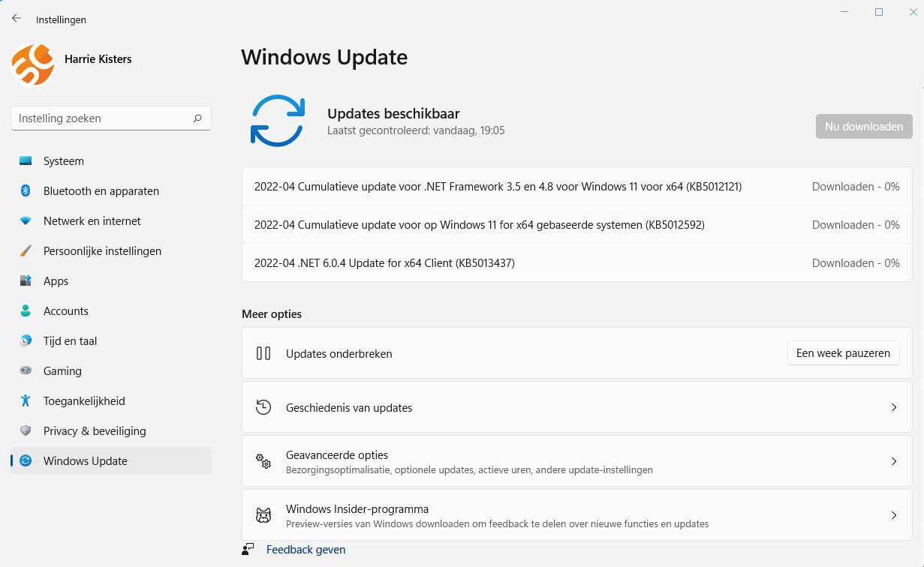Click the gears icon for Geavanceerde opties
The width and height of the screenshot is (924, 567).
tap(263, 461)
